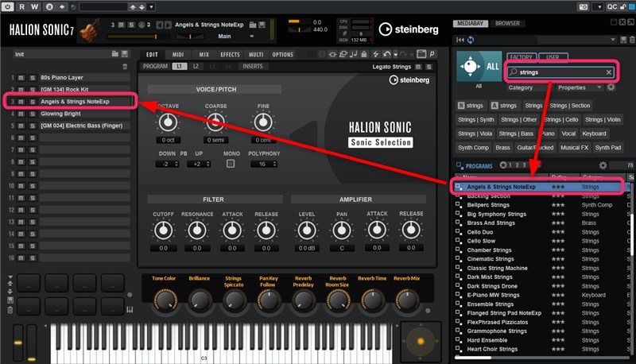Screen dimensions: 636x364
Task: Click the rating star filter icon in Programs
Action: pyautogui.click(x=503, y=165)
